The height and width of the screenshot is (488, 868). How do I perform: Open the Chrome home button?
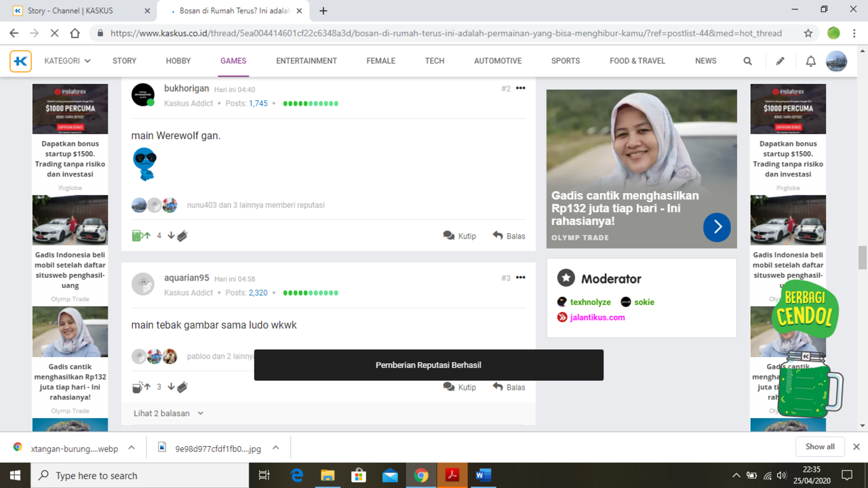(x=75, y=33)
